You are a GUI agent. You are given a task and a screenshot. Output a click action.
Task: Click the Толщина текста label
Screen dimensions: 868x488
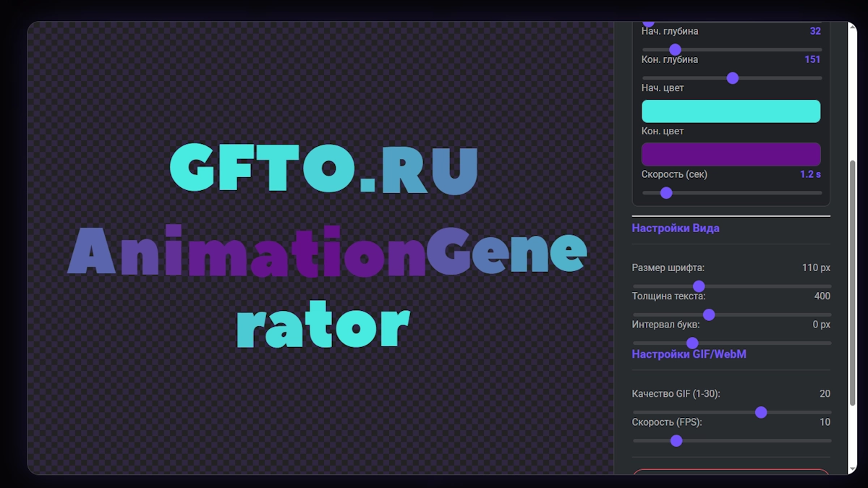click(x=669, y=296)
